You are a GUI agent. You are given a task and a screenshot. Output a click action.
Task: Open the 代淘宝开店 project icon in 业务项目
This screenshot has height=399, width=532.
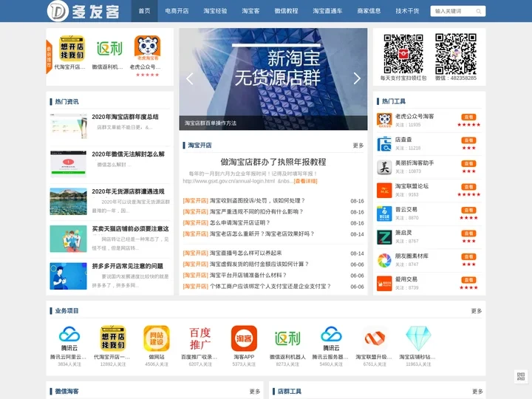[x=113, y=338]
